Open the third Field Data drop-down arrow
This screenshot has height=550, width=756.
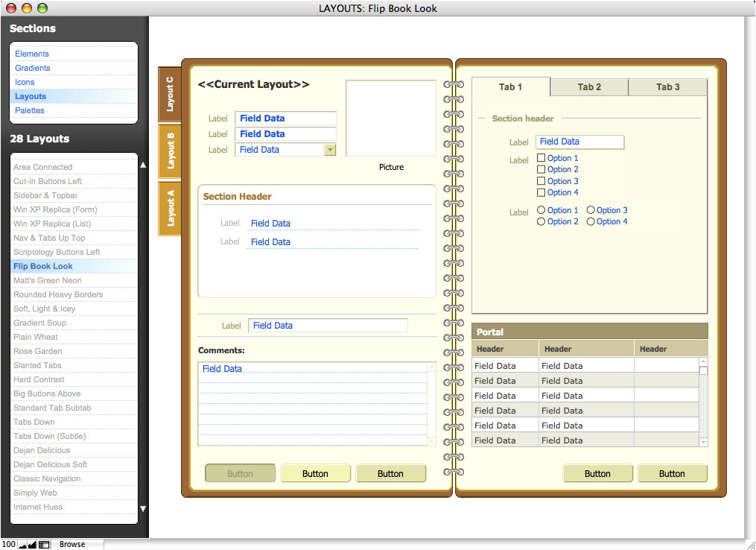pyautogui.click(x=330, y=150)
